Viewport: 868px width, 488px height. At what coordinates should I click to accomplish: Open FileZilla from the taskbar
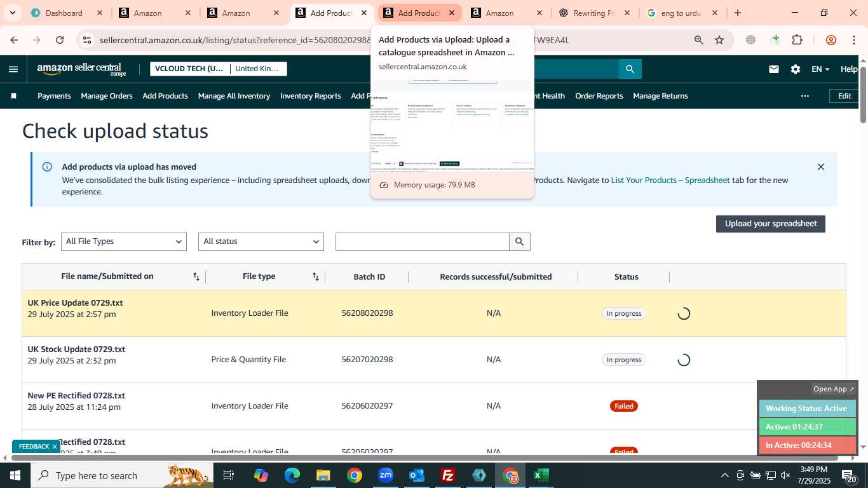(x=448, y=475)
